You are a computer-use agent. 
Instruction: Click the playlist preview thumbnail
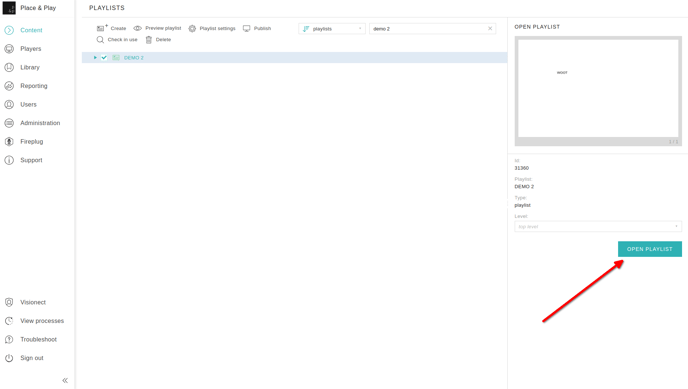(x=598, y=91)
